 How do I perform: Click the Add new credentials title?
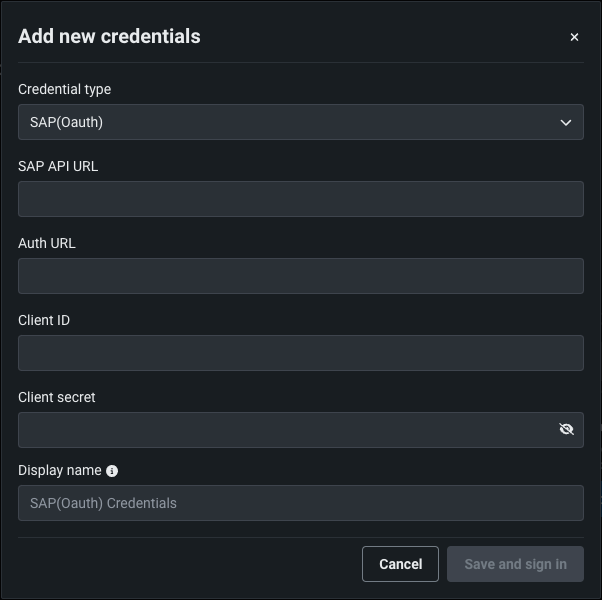click(x=109, y=37)
